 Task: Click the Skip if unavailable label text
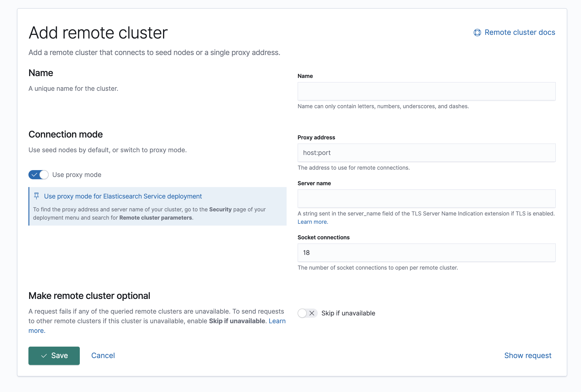click(348, 313)
